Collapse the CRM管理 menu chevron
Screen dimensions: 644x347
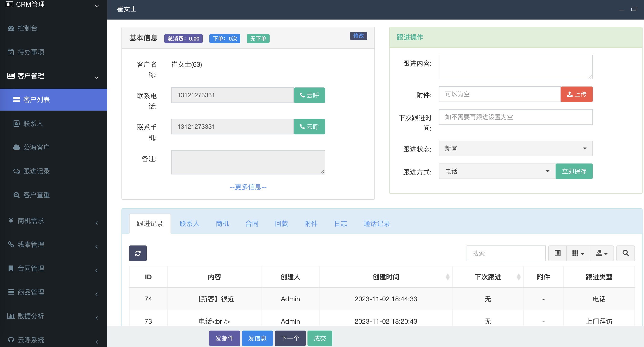(97, 6)
